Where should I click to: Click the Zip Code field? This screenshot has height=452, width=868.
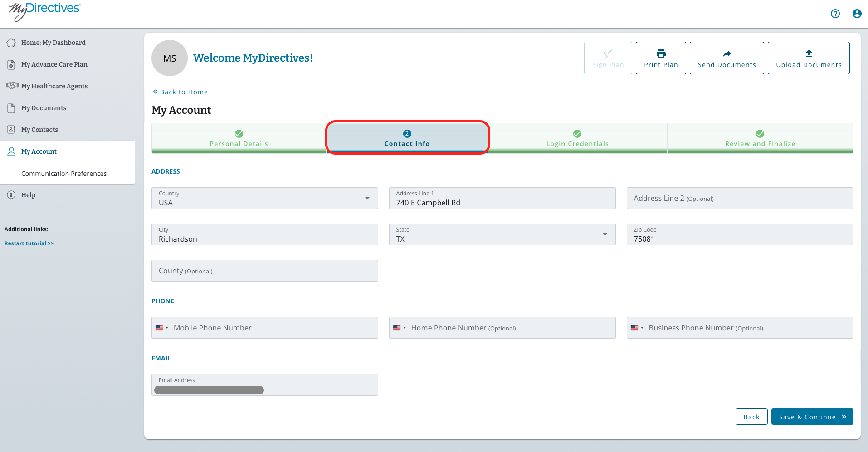(x=740, y=234)
